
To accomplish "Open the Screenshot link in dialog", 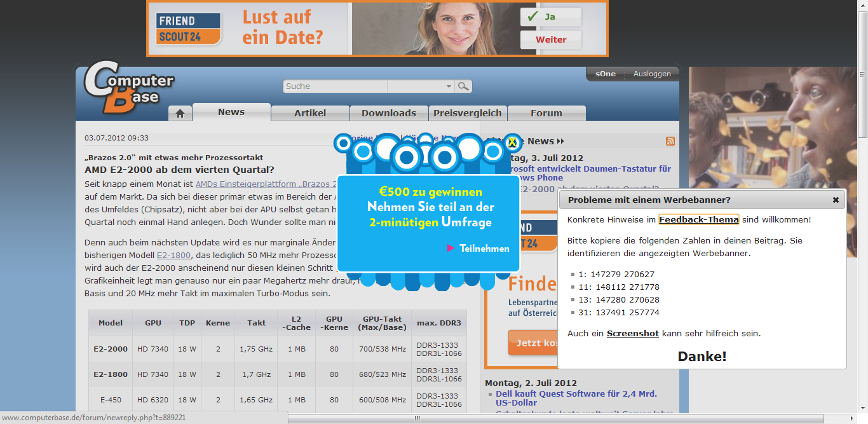I will (x=632, y=333).
